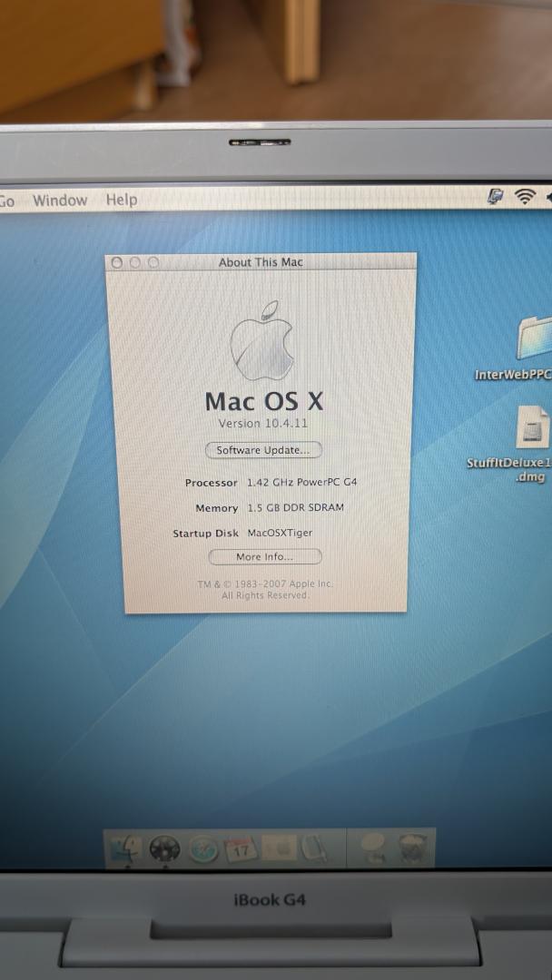
Task: Click the About This Mac zoom button
Action: 153,262
